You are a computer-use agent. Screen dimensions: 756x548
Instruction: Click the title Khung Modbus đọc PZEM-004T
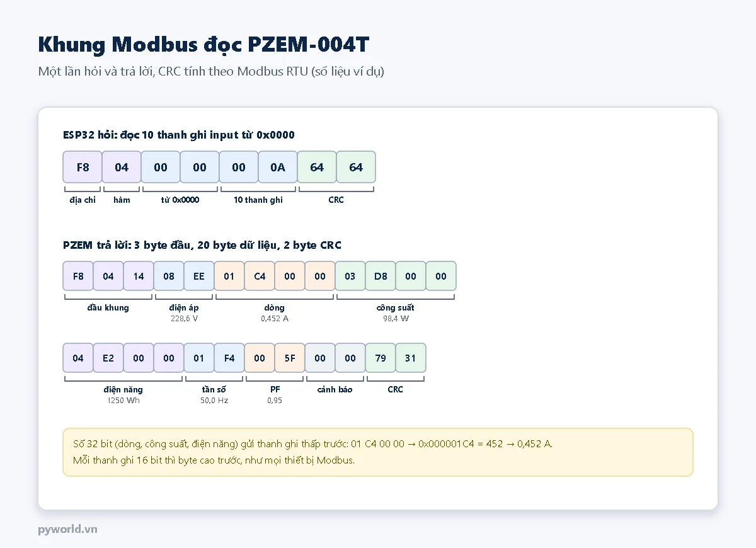(203, 44)
